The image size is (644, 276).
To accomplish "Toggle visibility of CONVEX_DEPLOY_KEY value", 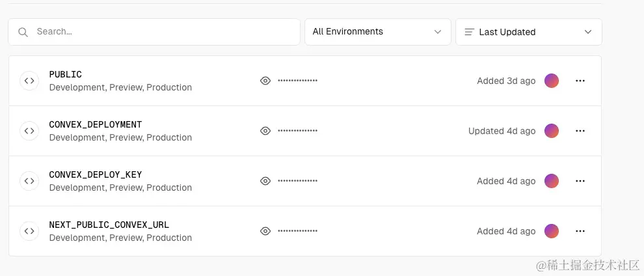I will click(x=265, y=181).
